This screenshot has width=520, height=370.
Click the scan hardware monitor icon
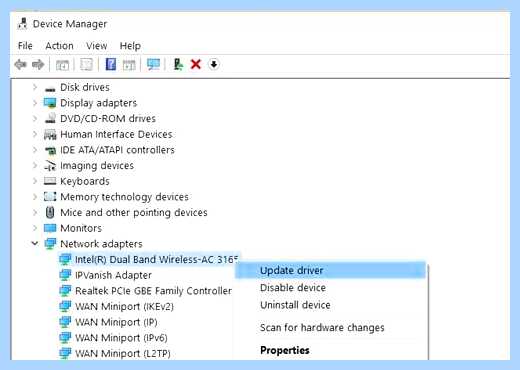(x=154, y=64)
